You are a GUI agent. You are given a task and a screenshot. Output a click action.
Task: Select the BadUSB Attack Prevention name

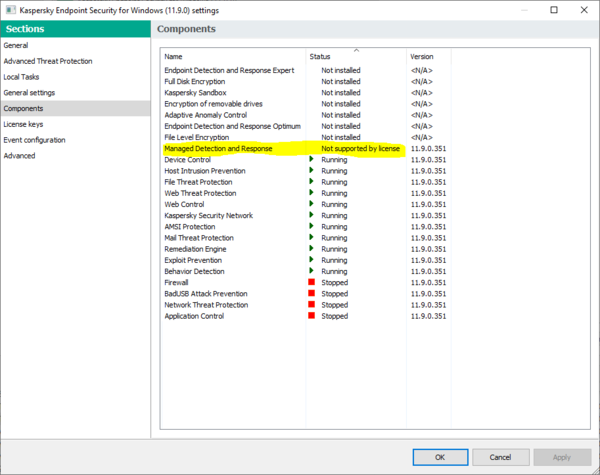pyautogui.click(x=206, y=294)
